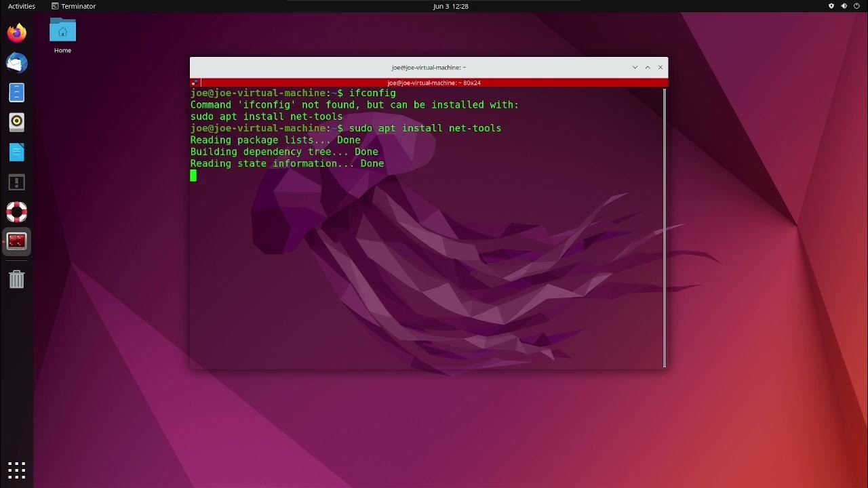Viewport: 868px width, 488px height.
Task: Click the window title 'joe@joe-virtual-machine: ~'
Action: click(x=429, y=67)
